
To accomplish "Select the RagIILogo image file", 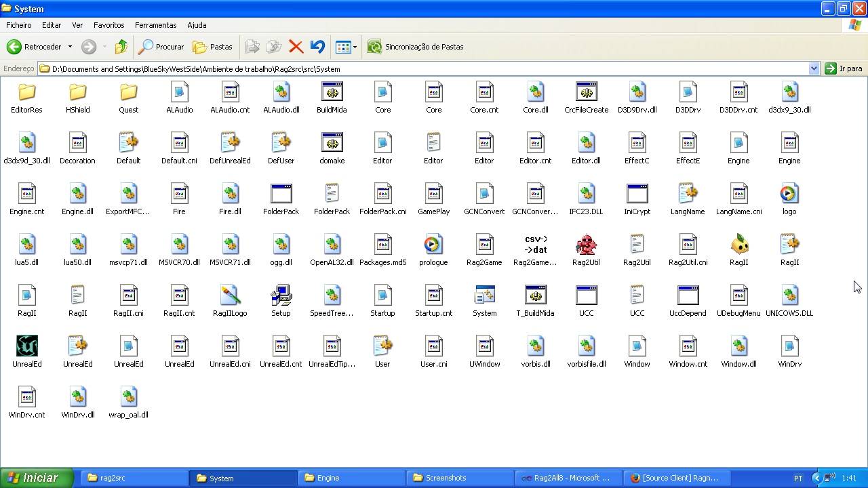I will [230, 301].
